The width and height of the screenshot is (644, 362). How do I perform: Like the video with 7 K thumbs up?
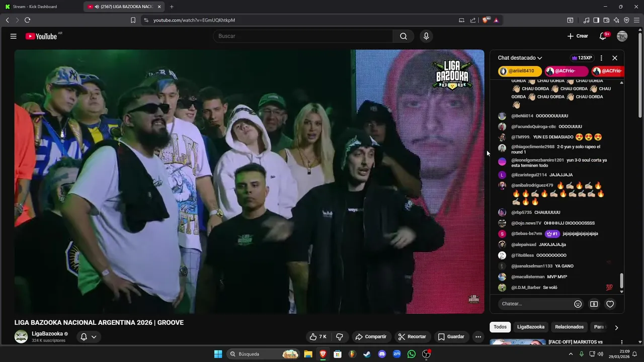(x=318, y=337)
